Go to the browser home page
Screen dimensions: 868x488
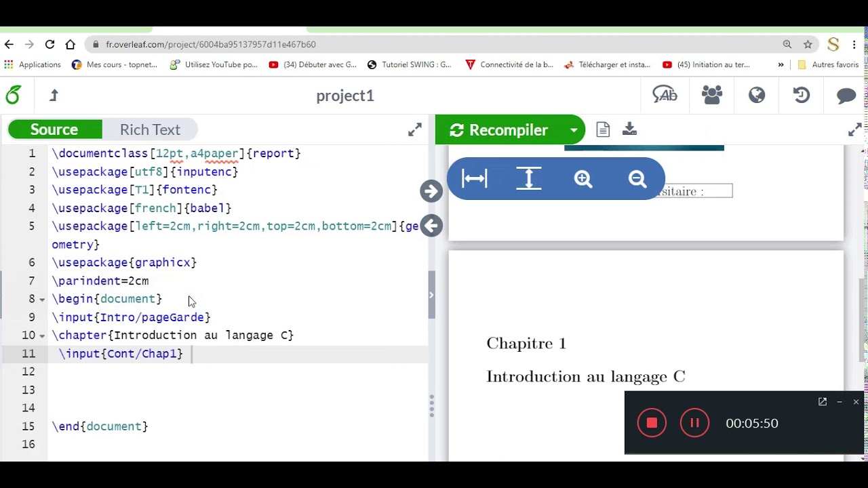click(70, 44)
